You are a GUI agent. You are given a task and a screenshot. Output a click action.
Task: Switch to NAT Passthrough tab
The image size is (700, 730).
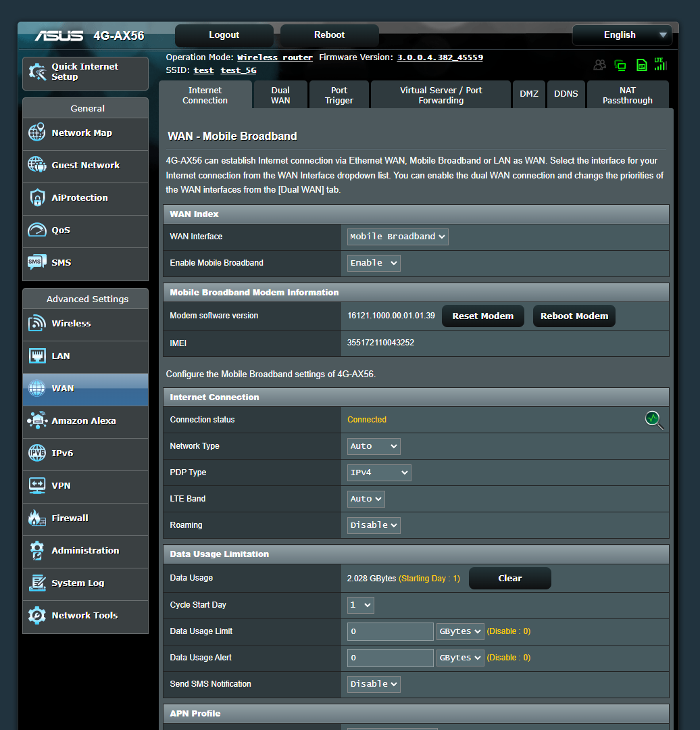pos(628,95)
